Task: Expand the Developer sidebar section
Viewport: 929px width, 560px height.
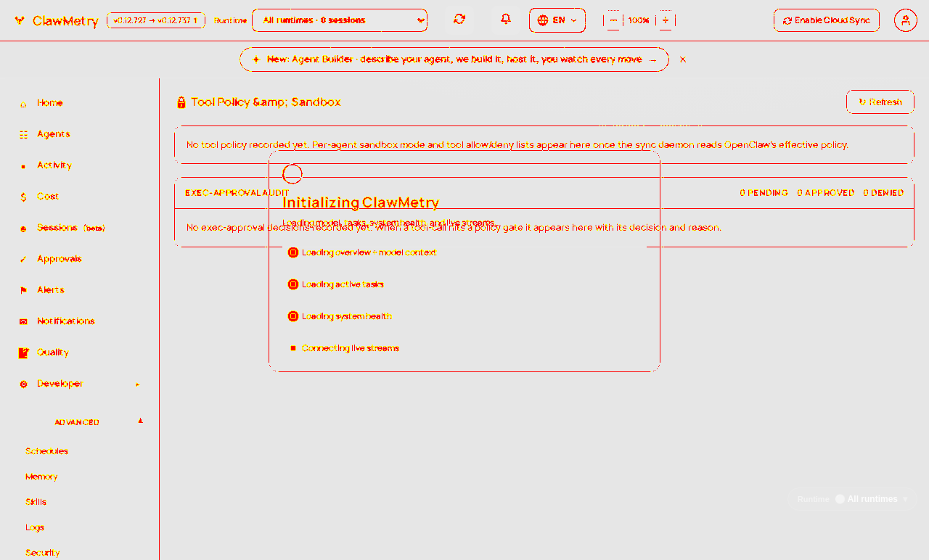Action: (x=138, y=384)
